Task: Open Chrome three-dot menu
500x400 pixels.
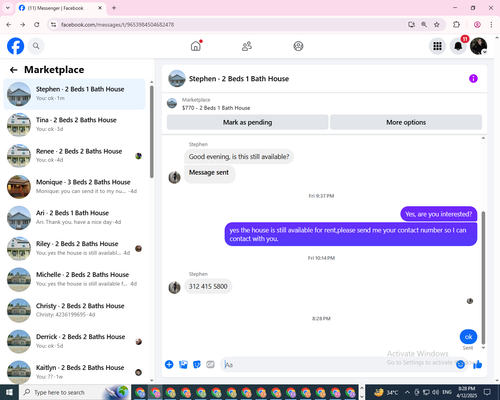Action: click(x=491, y=24)
